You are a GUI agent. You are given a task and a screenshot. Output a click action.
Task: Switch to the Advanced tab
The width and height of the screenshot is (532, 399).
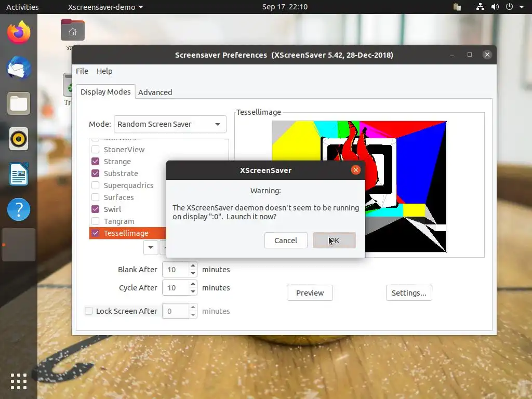click(155, 92)
